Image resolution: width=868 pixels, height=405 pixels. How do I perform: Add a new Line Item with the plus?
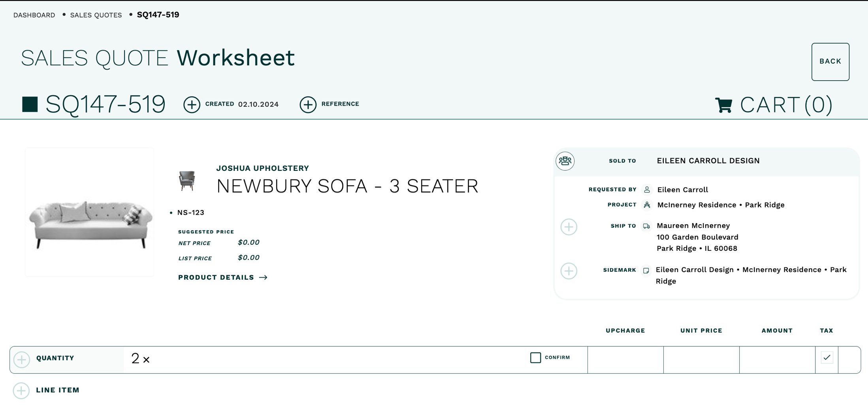tap(22, 390)
